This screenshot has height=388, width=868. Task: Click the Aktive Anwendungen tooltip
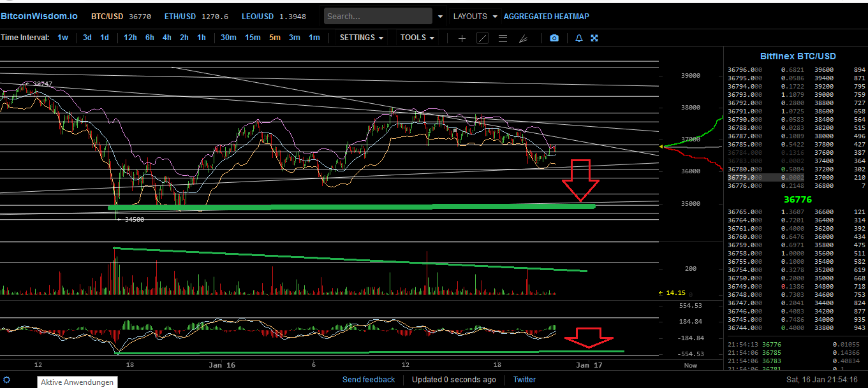pyautogui.click(x=77, y=382)
